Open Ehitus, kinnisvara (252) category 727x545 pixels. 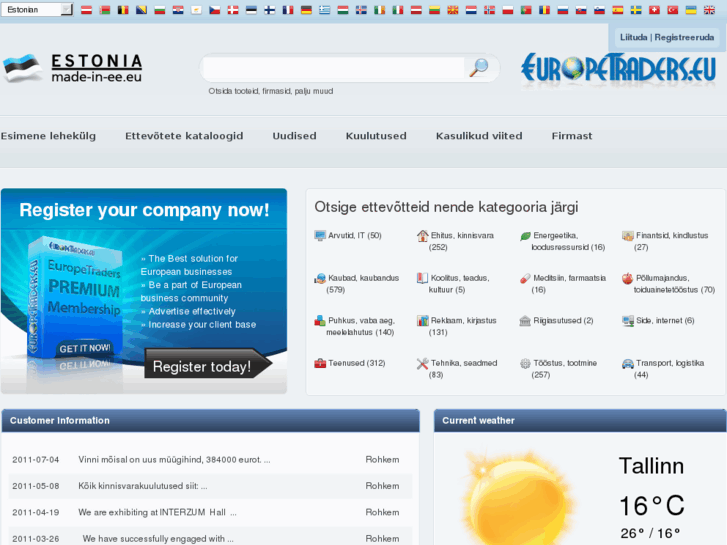462,241
